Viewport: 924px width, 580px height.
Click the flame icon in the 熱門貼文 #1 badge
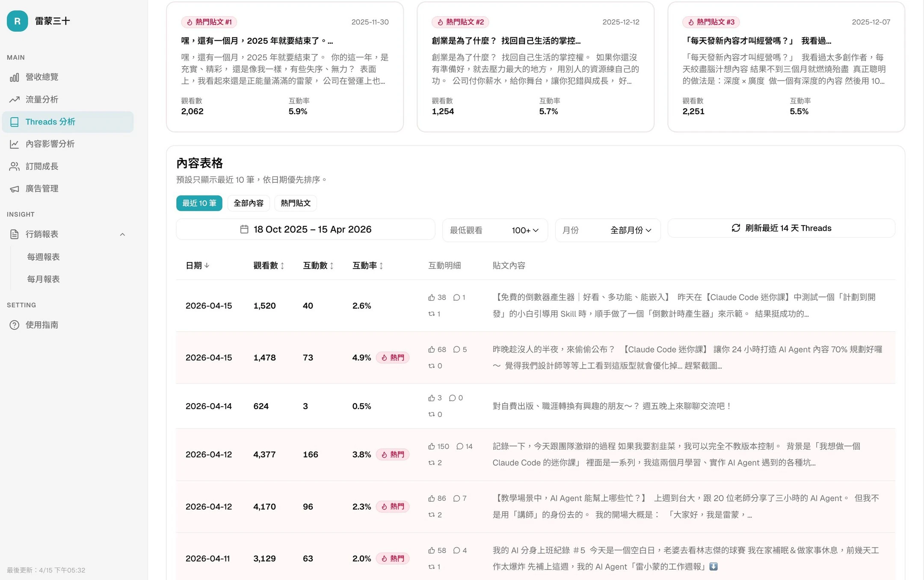(x=190, y=22)
